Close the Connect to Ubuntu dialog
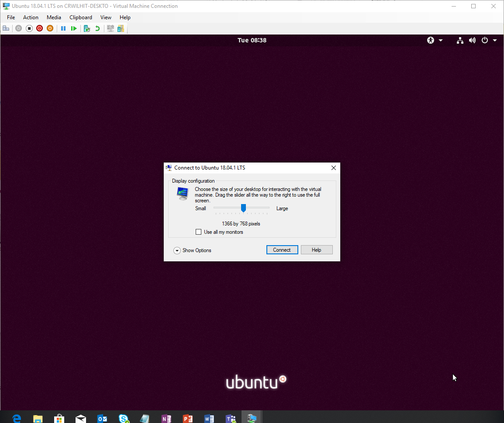The width and height of the screenshot is (504, 423). (x=334, y=168)
